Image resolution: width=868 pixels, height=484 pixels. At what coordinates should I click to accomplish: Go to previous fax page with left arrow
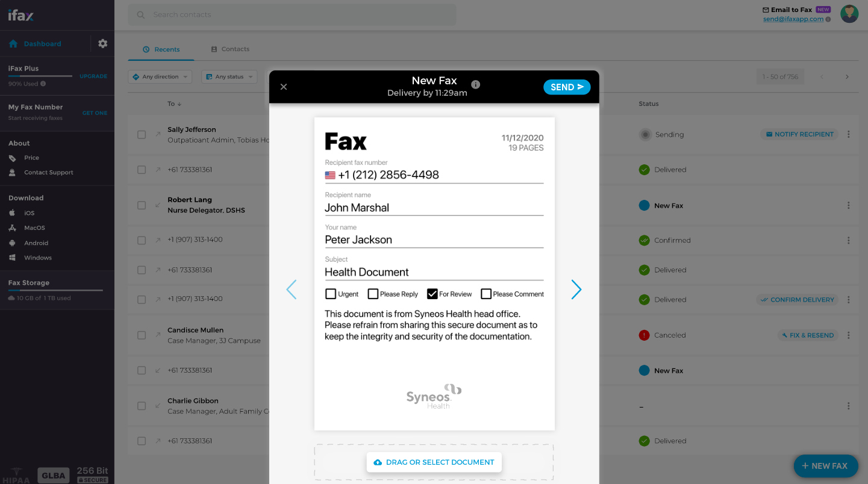point(292,290)
